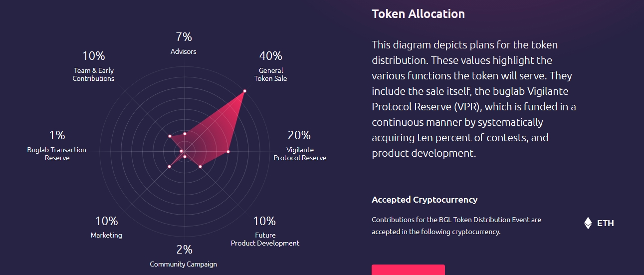Viewport: 644px width, 275px height.
Task: Click the Vigilante Protocol Reserve chart point
Action: [x=228, y=151]
